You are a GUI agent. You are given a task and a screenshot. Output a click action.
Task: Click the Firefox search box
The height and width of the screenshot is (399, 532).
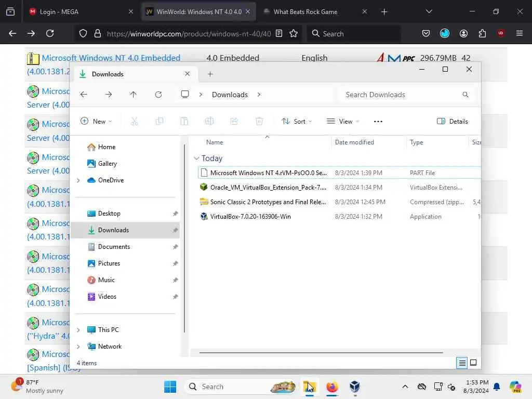pos(354,33)
